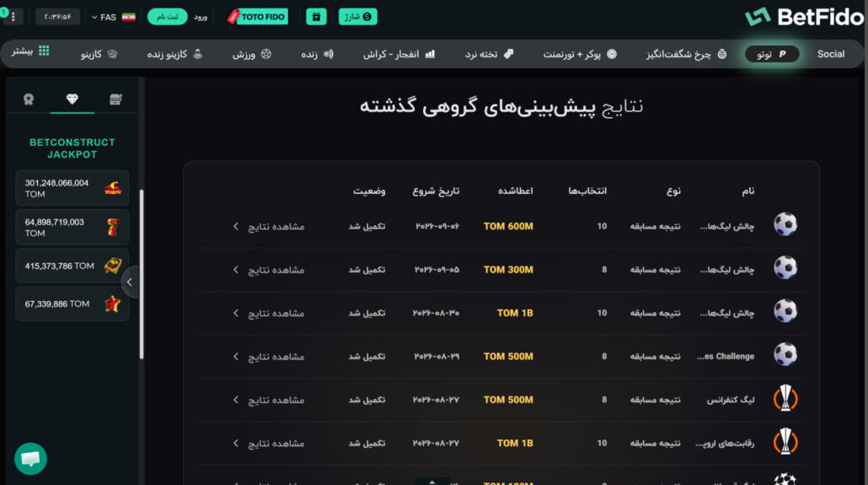Click the clock time display
The image size is (868, 485).
[57, 17]
